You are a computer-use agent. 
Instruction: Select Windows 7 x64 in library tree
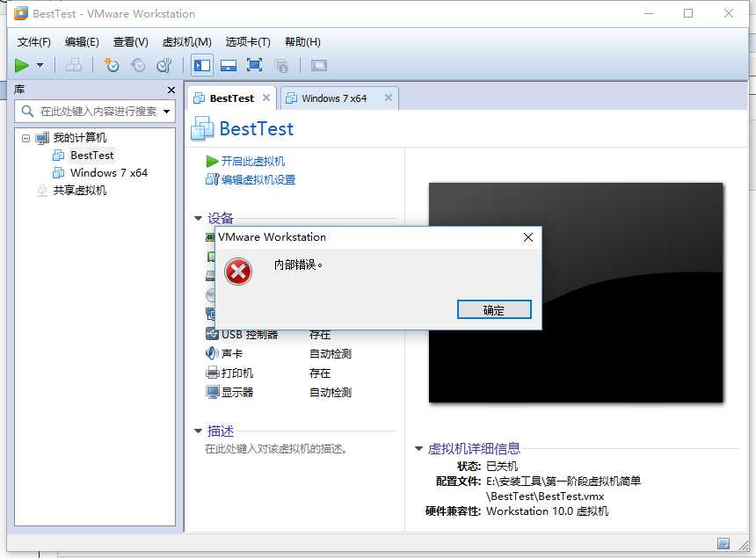(x=108, y=172)
